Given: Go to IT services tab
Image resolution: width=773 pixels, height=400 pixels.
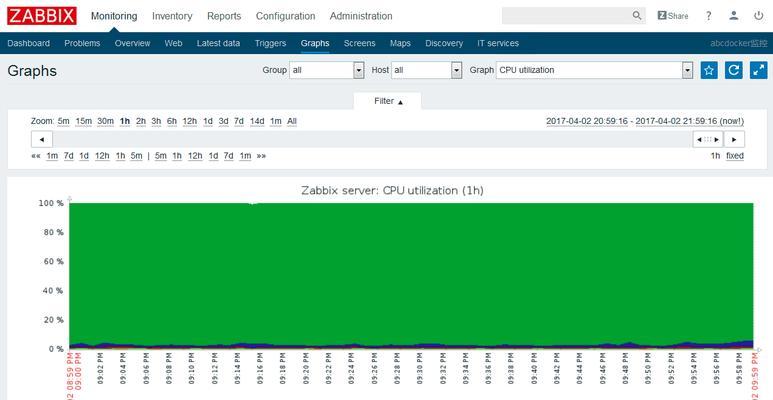Looking at the screenshot, I should pos(498,43).
